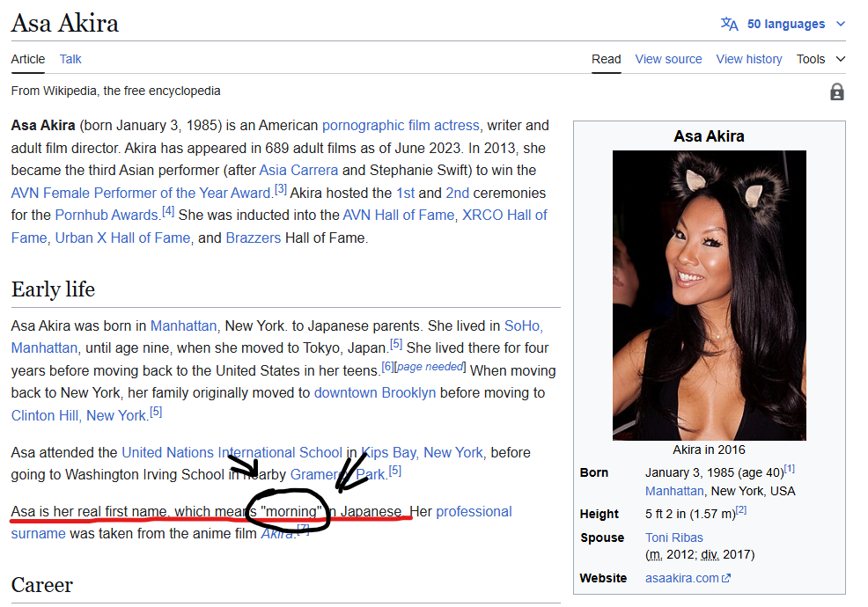Select the Article tab
The height and width of the screenshot is (607, 868).
pos(27,59)
